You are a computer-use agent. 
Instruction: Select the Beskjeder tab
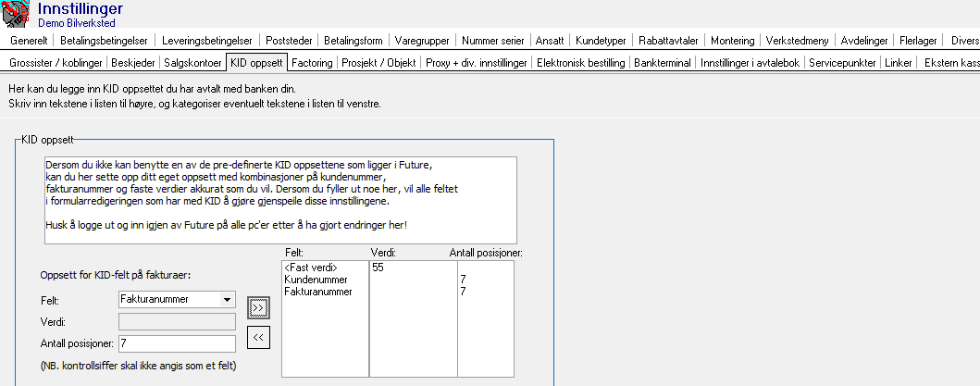[134, 63]
